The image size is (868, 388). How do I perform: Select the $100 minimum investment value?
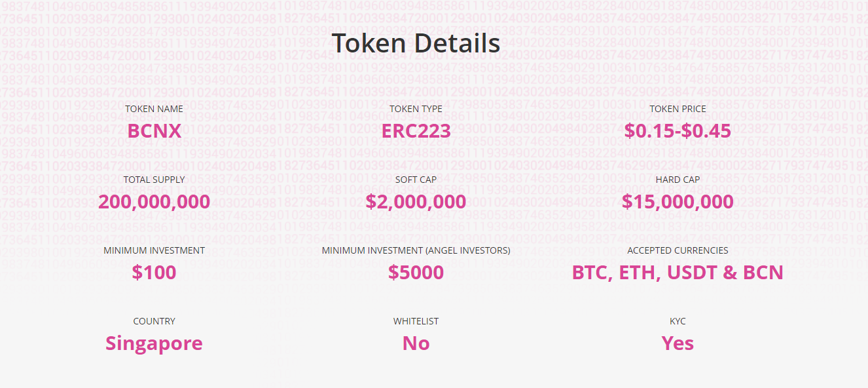point(154,272)
